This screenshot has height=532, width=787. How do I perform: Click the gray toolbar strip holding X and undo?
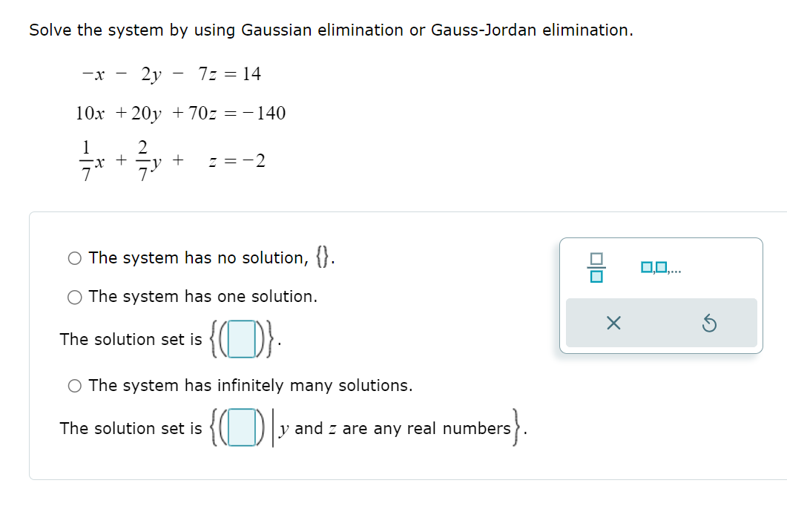661,323
